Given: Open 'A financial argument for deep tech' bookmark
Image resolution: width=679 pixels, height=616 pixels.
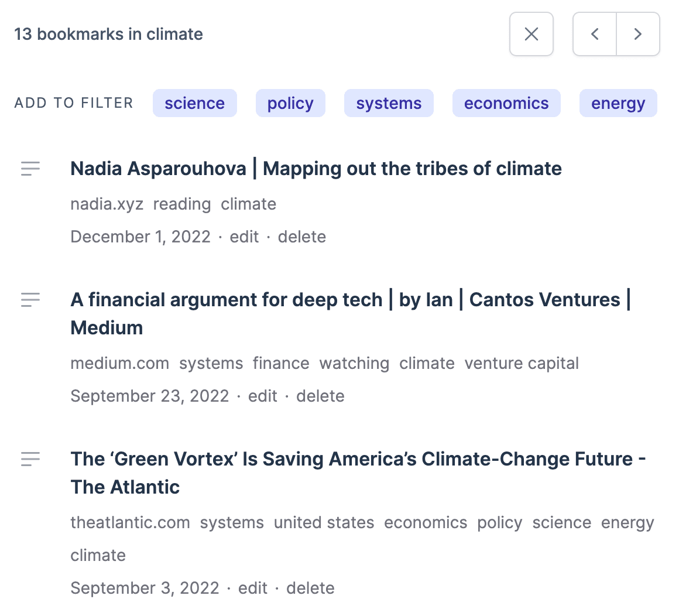Looking at the screenshot, I should pos(350,300).
